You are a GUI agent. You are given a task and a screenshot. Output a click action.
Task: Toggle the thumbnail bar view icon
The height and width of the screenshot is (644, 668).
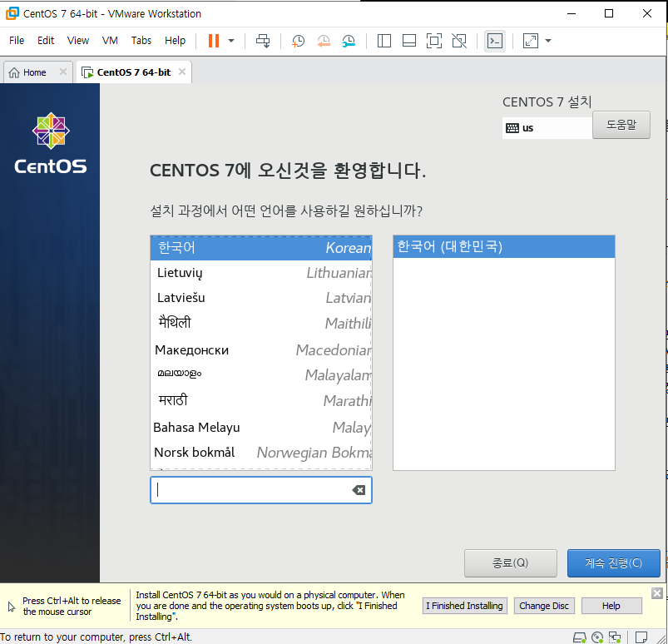tap(409, 41)
